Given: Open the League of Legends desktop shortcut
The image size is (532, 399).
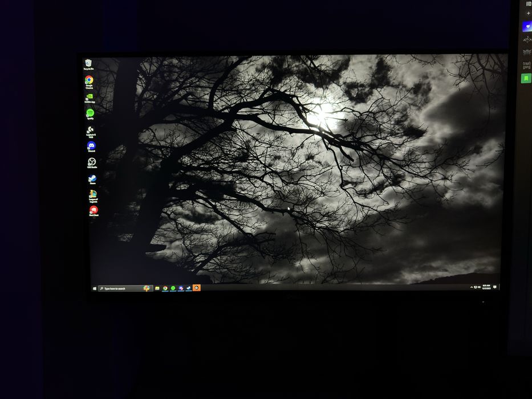Looking at the screenshot, I should click(x=94, y=196).
